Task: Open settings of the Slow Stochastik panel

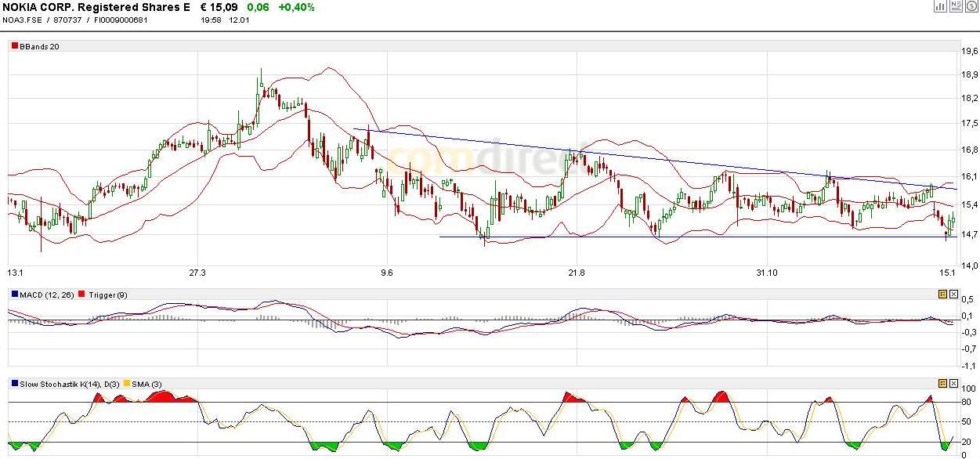Action: (942, 383)
